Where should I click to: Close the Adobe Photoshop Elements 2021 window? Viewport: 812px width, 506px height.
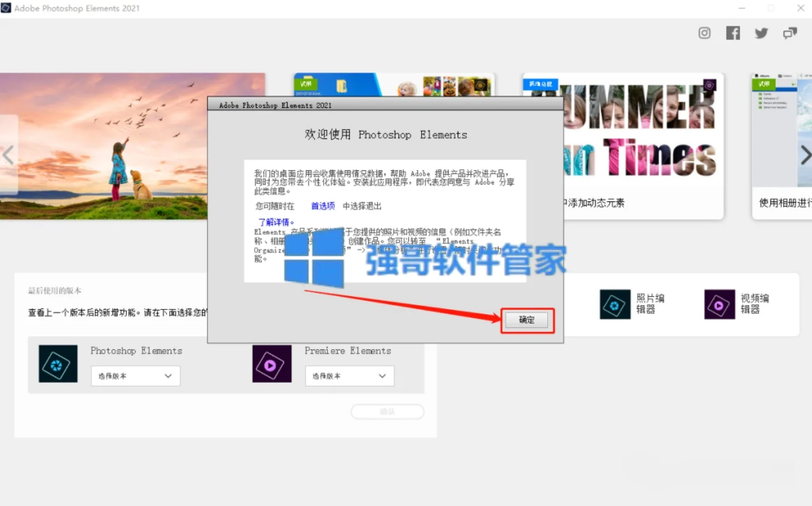tap(800, 8)
